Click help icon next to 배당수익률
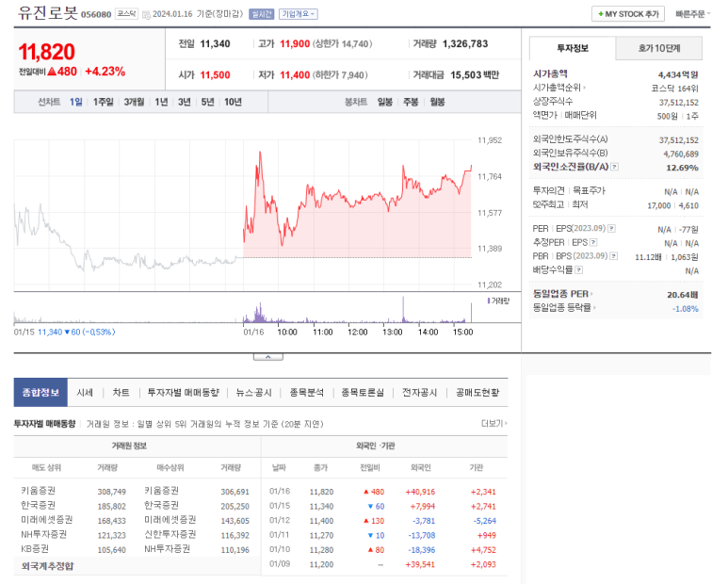This screenshot has height=584, width=728. pyautogui.click(x=579, y=269)
